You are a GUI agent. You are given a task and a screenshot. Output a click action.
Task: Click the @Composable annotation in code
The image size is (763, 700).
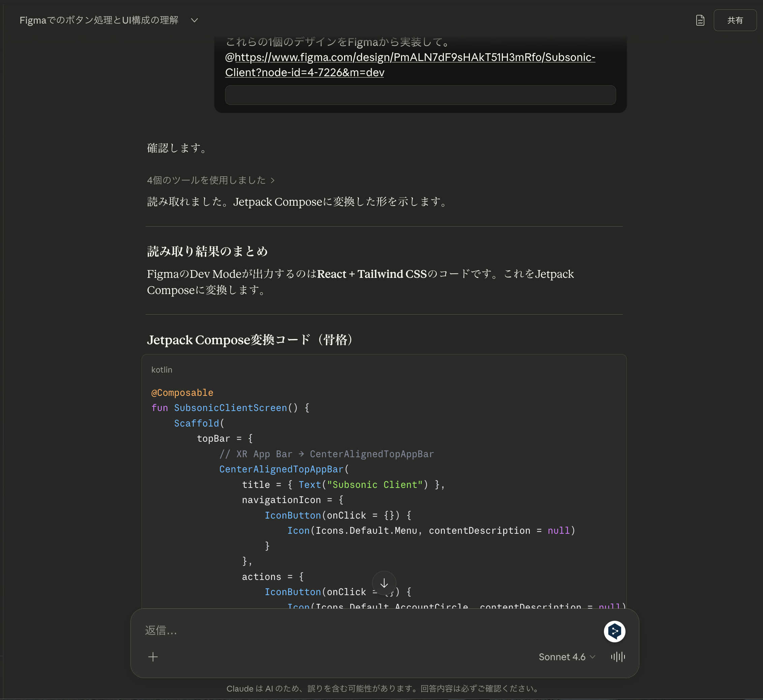pyautogui.click(x=182, y=393)
